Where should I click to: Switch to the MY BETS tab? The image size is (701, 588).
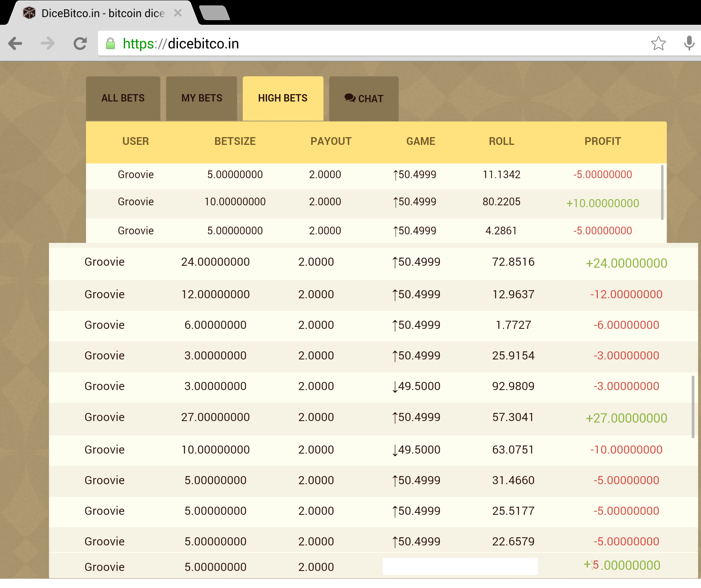pos(202,98)
